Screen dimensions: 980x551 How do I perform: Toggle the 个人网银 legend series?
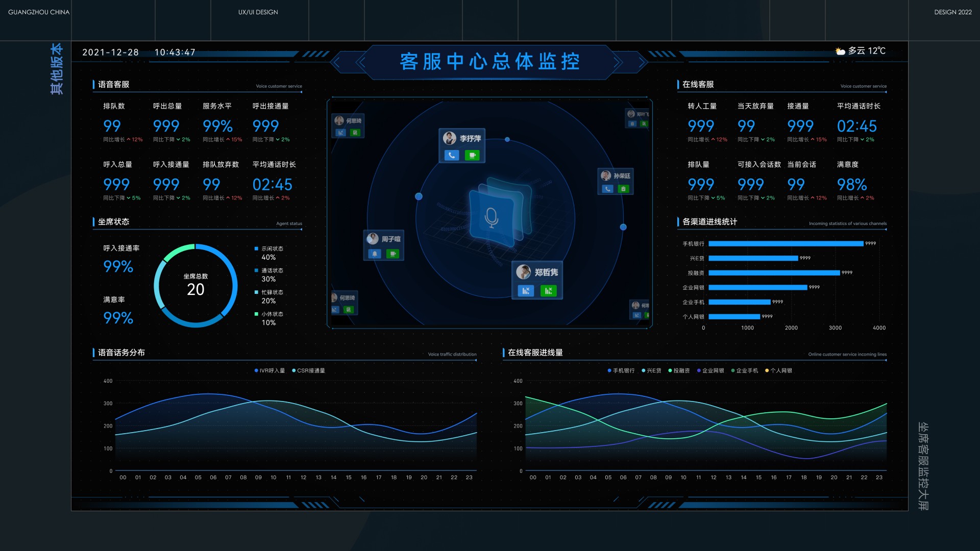[778, 371]
